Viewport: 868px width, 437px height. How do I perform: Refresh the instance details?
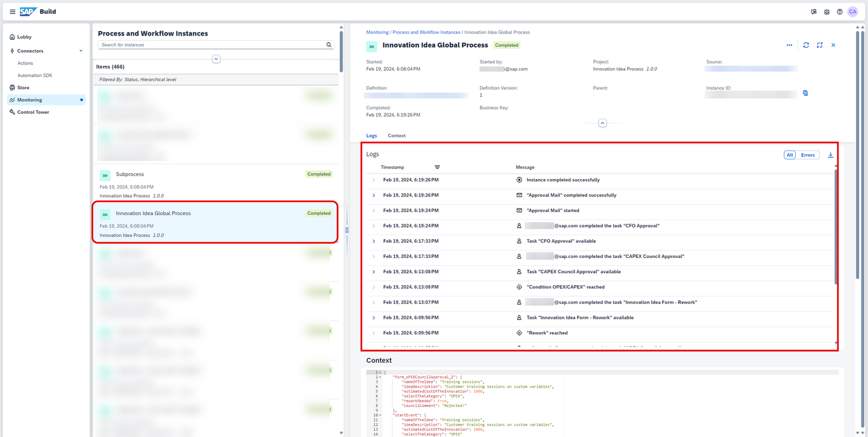(x=806, y=45)
